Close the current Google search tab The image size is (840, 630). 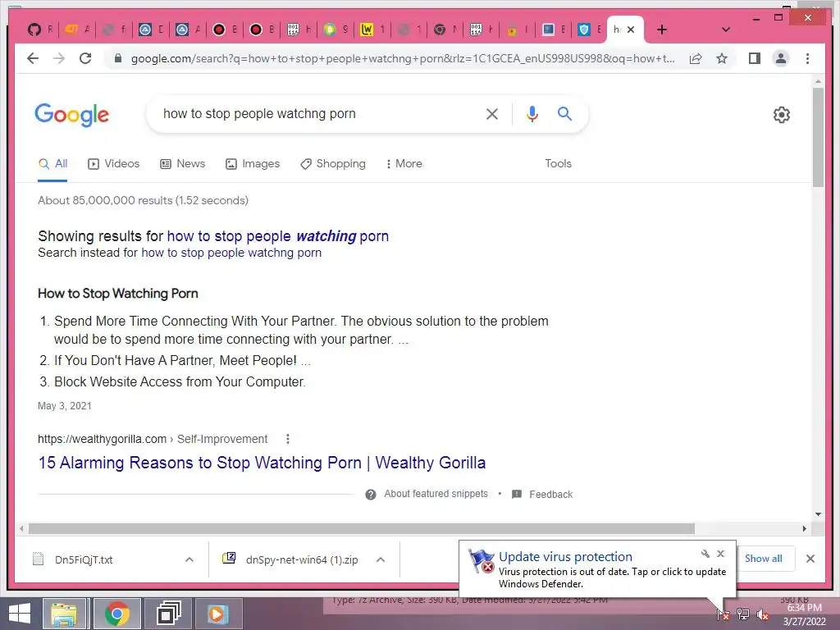[x=631, y=30]
